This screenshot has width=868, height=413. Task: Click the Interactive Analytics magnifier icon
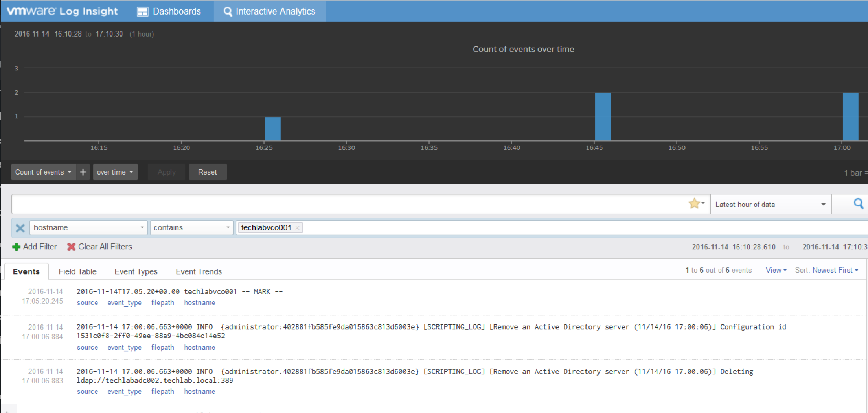228,11
